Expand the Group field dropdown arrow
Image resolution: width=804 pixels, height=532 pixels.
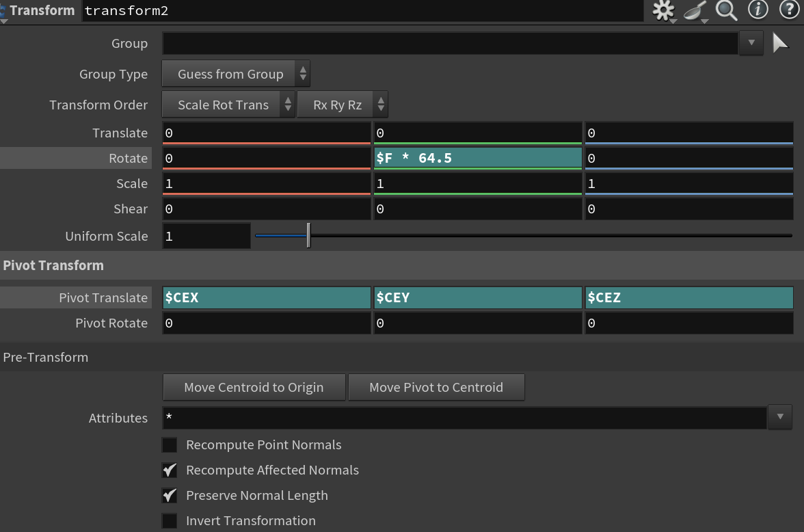tap(751, 43)
